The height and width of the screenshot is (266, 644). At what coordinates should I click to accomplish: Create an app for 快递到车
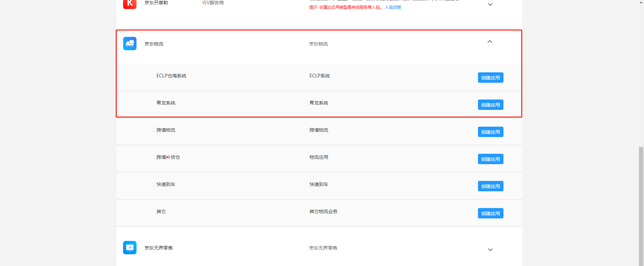(490, 186)
